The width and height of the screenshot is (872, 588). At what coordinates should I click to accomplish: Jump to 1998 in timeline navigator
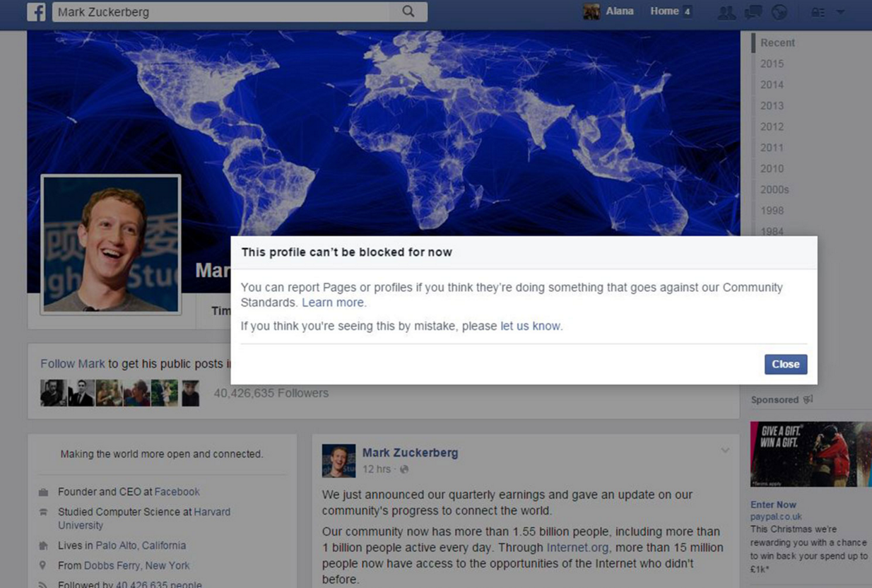pyautogui.click(x=772, y=211)
